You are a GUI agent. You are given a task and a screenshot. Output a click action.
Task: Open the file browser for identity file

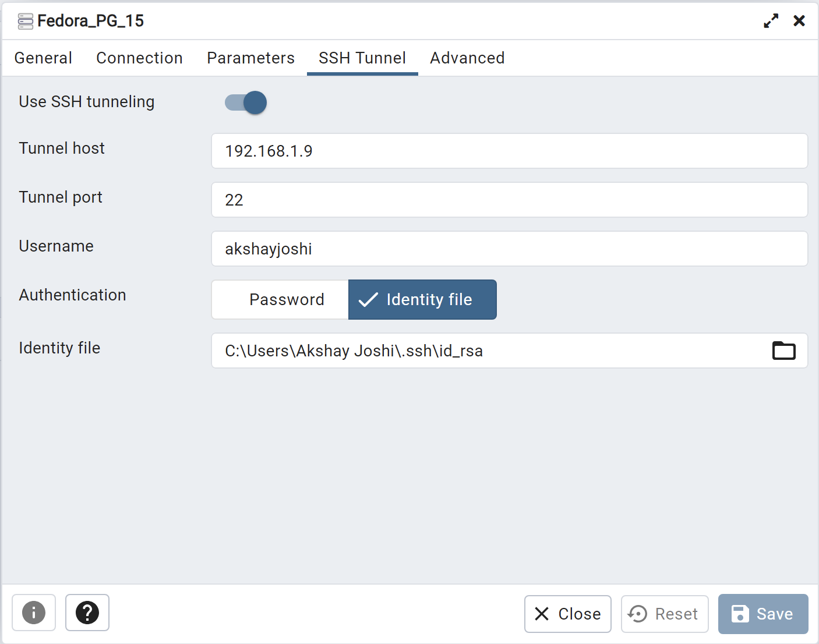pos(783,351)
